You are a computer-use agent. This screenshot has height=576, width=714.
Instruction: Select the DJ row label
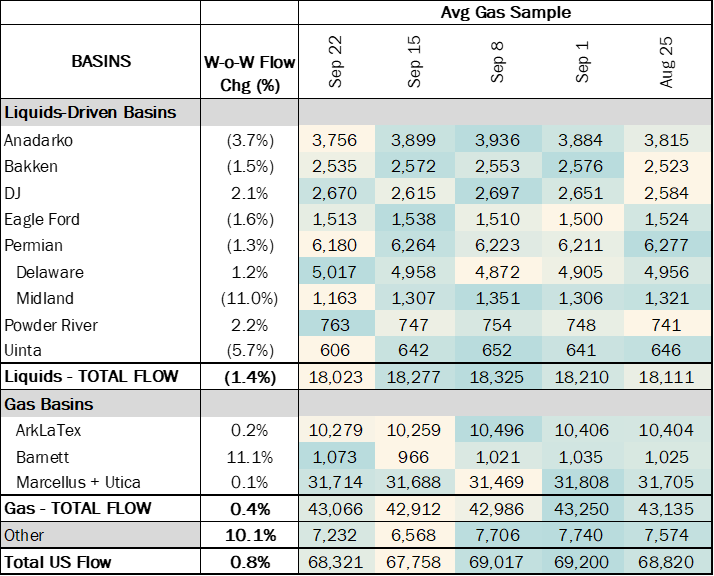(12, 193)
